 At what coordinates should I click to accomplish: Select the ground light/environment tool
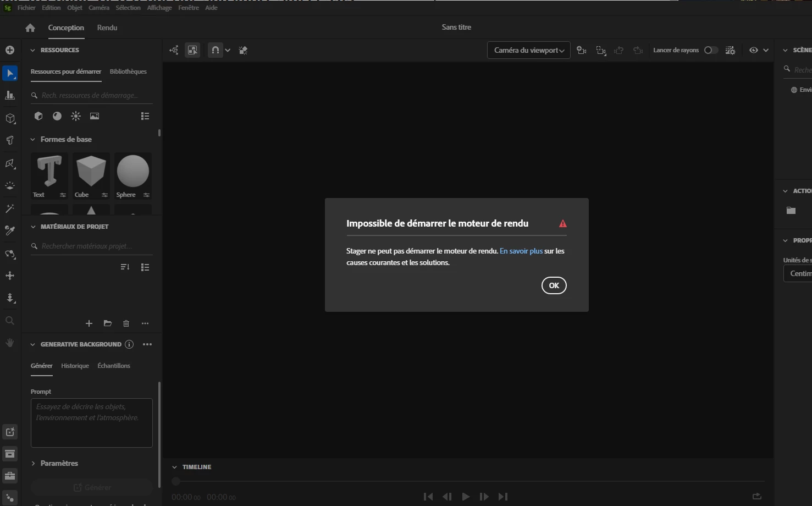coord(10,186)
